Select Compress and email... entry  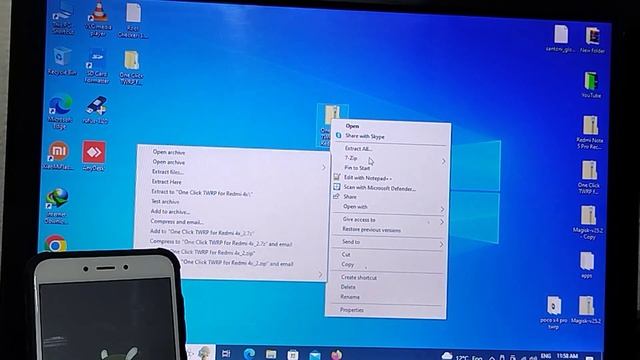click(177, 222)
